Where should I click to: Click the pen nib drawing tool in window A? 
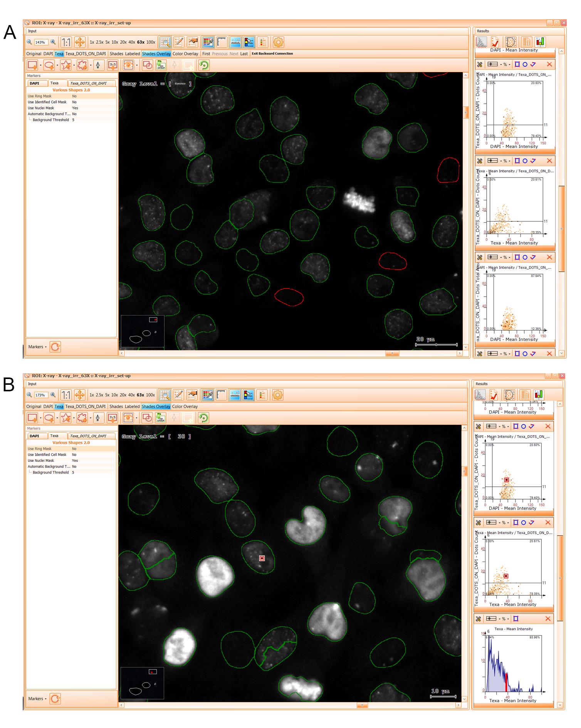coord(98,65)
